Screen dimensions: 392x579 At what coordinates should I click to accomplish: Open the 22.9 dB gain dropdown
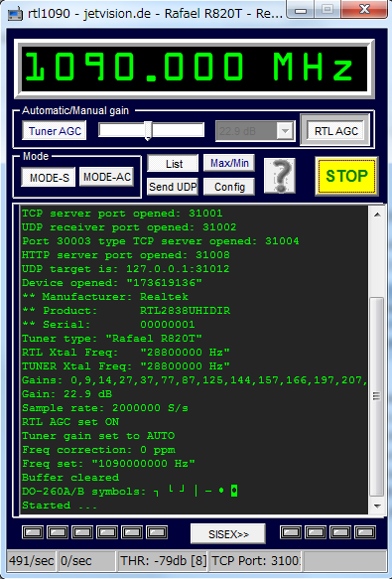tap(285, 131)
